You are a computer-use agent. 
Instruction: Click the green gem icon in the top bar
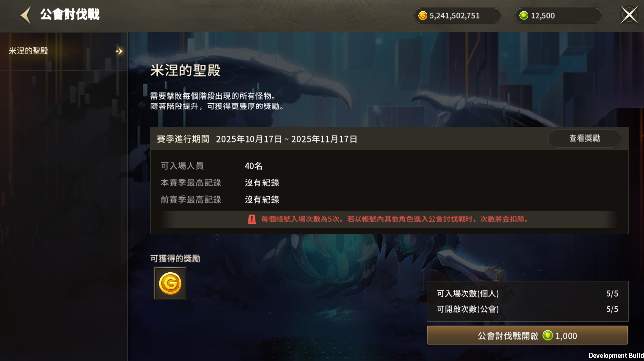coord(524,16)
